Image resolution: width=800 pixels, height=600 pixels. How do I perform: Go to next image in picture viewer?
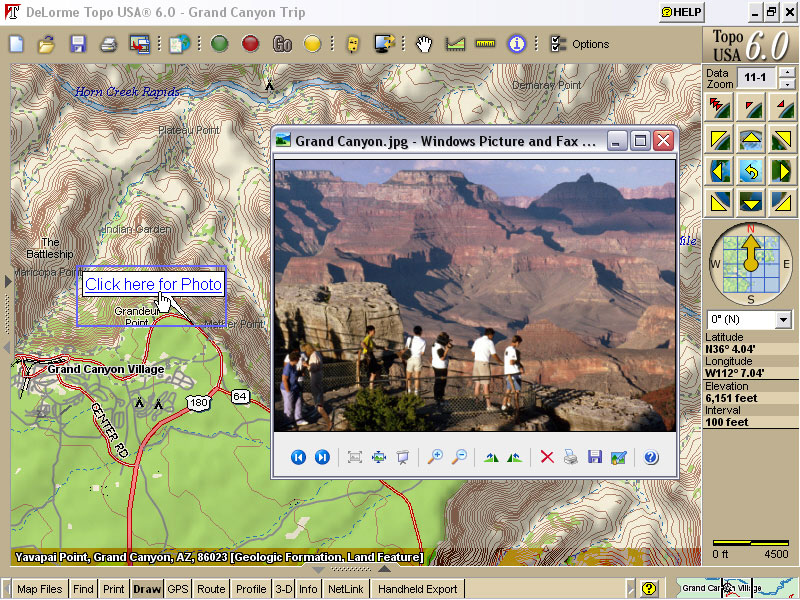(322, 457)
